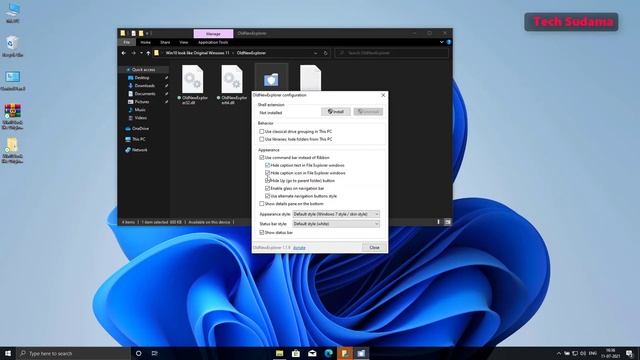
Task: Go up to parent folder
Action: (x=148, y=53)
